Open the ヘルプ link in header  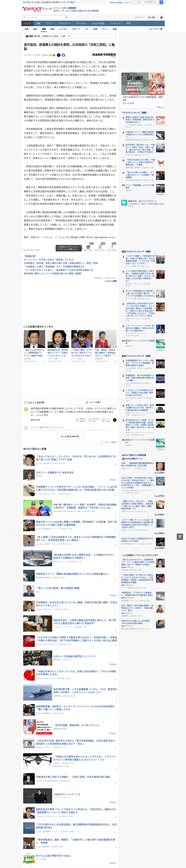coord(127,2)
